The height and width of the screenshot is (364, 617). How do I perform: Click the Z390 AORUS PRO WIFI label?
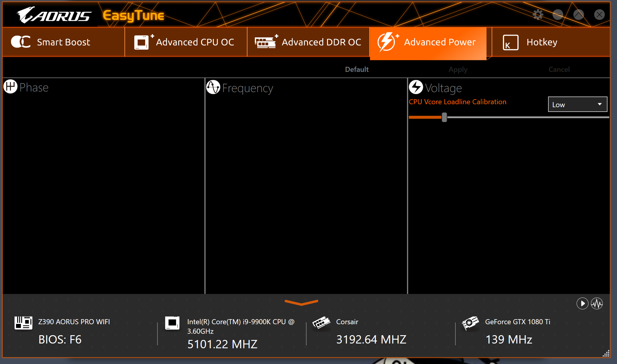[x=74, y=322]
